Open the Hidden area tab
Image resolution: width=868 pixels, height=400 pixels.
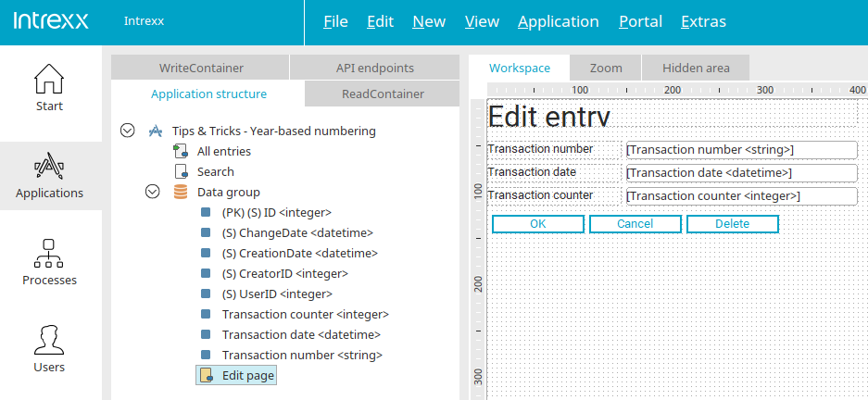coord(696,68)
